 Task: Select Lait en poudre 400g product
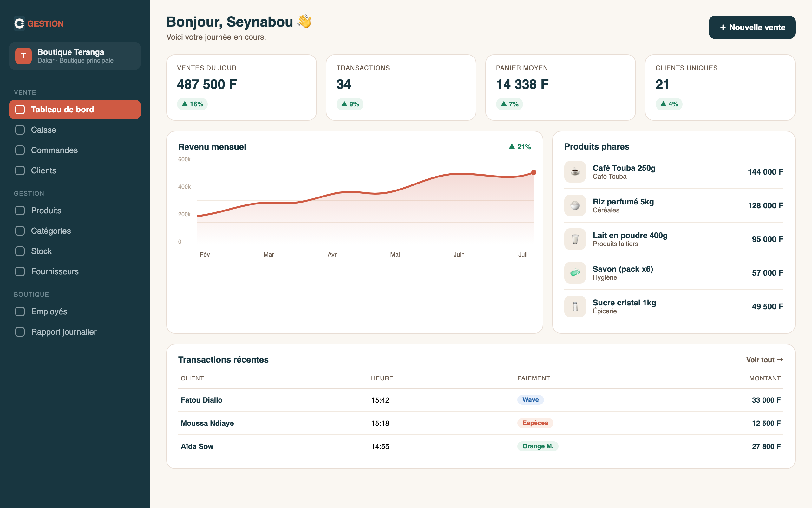[674, 239]
